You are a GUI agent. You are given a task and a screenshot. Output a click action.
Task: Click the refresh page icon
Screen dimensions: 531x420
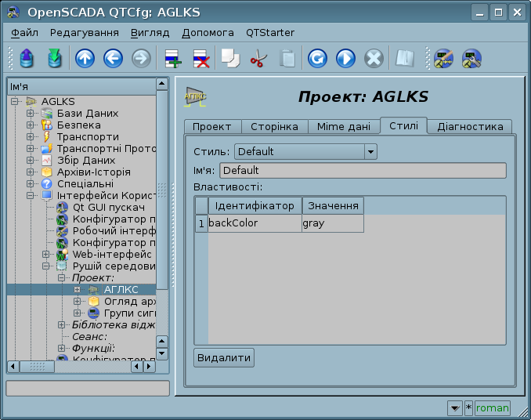point(317,58)
